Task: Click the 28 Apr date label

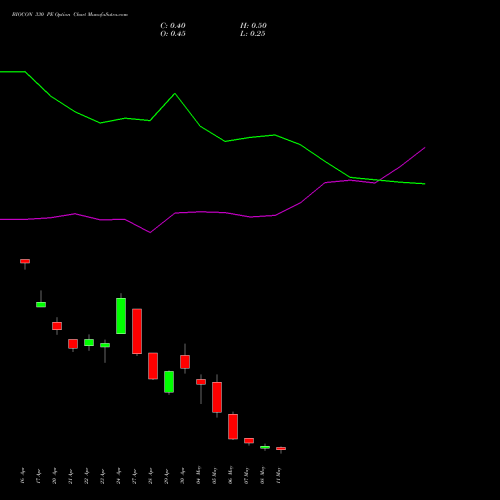Action: point(151,476)
